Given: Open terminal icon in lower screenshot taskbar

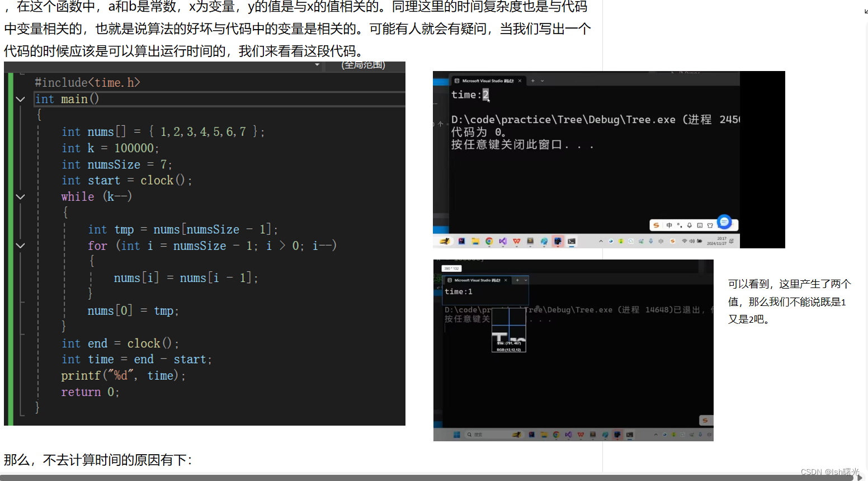Looking at the screenshot, I should click(x=630, y=435).
